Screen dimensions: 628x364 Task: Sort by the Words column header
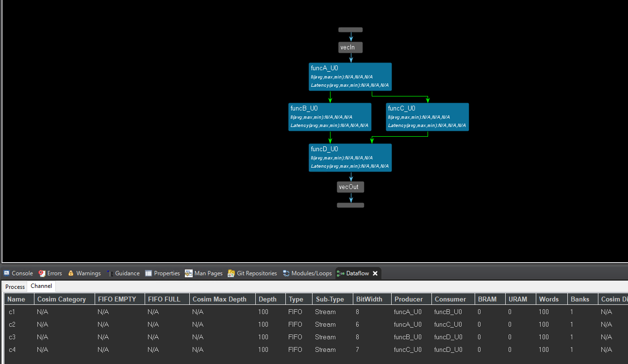[x=552, y=299]
